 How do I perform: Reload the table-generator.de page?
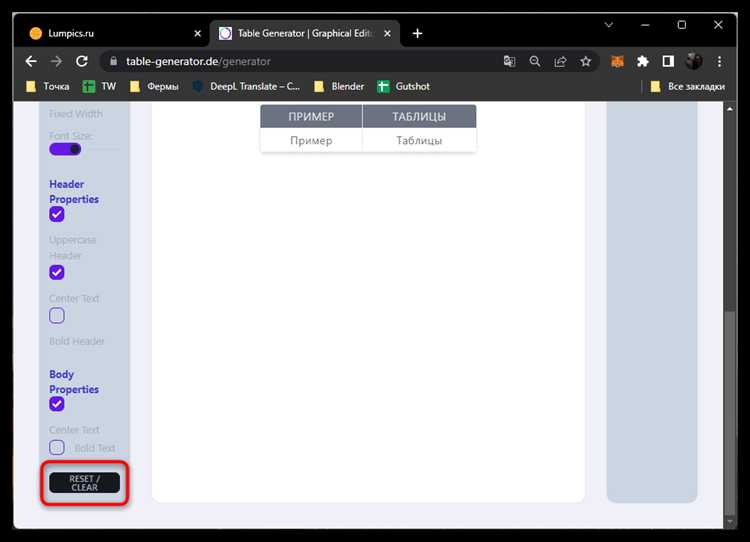pyautogui.click(x=82, y=61)
